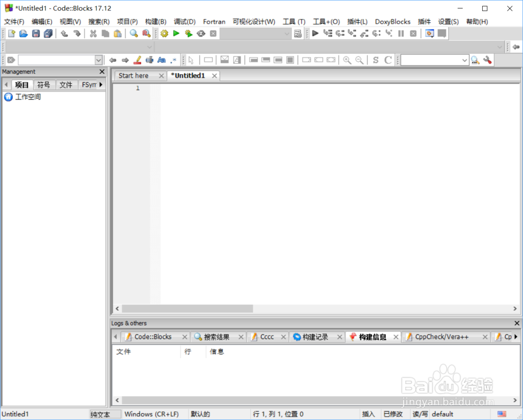Viewport: 523px width, 420px height.
Task: Undo the last edit
Action: (64, 33)
